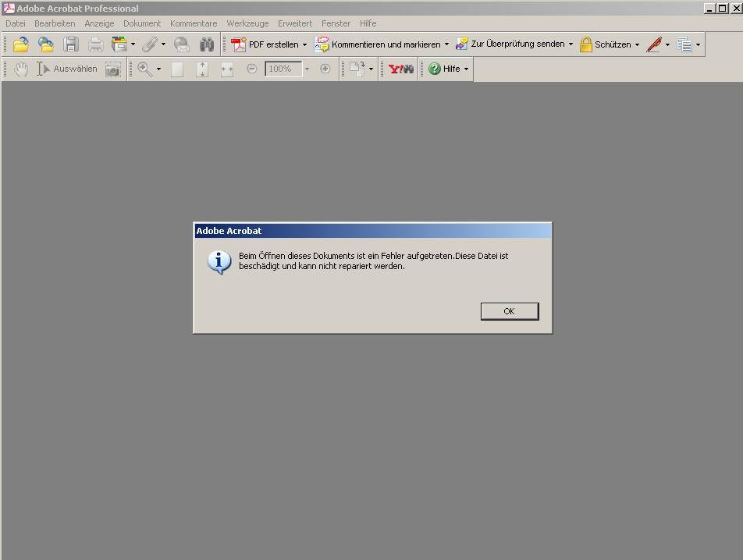Screen dimensions: 743x560
Task: Click the Fit Width icon
Action: [x=227, y=69]
